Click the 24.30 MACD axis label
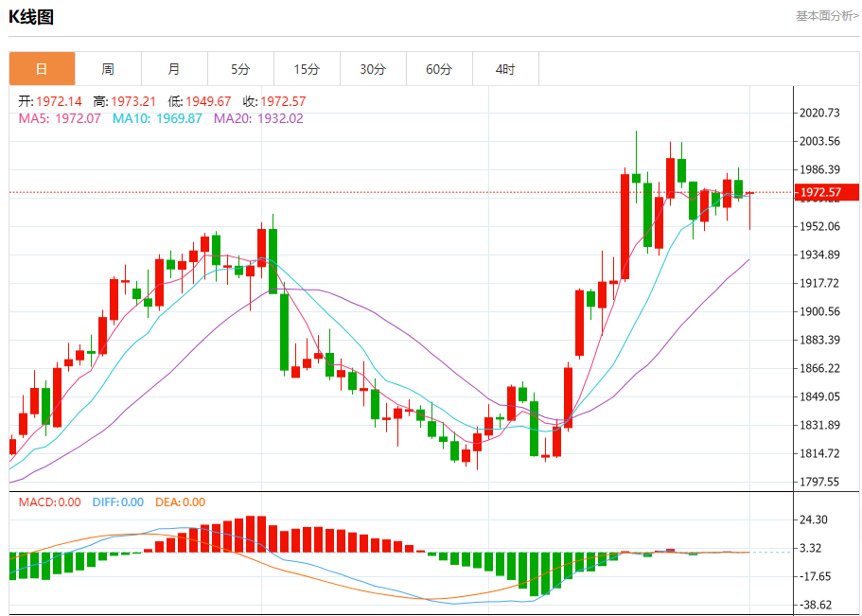Viewport: 862px width, 616px height. pyautogui.click(x=816, y=519)
